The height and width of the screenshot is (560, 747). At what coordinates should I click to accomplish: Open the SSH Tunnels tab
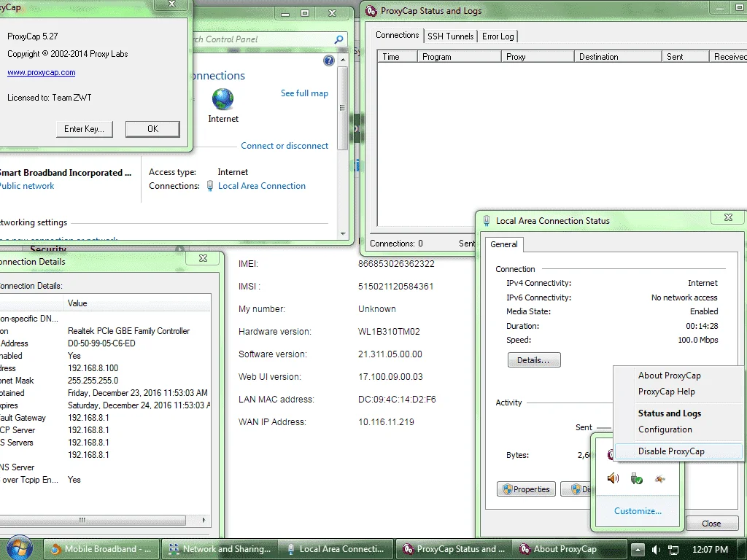[x=450, y=36]
